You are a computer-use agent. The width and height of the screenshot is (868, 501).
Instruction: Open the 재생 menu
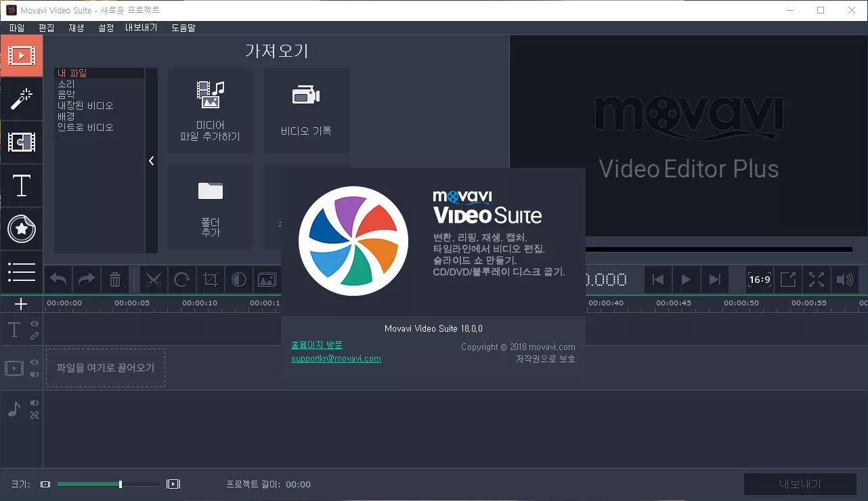[77, 28]
